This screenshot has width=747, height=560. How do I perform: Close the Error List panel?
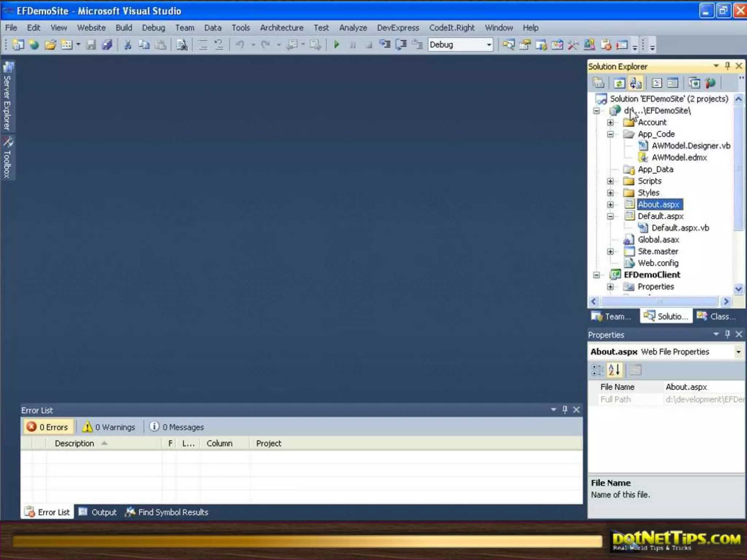coord(576,410)
